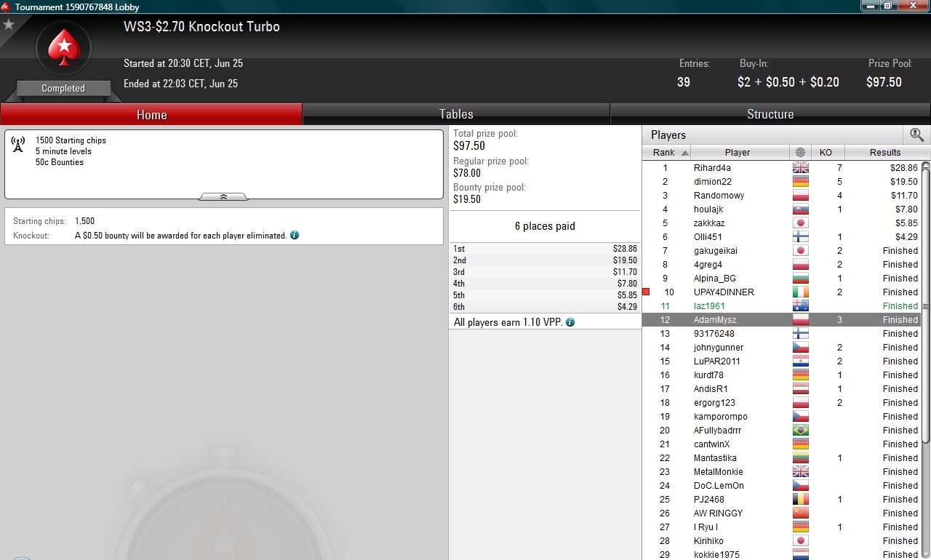Click the flag icon in Olli451's row

[x=800, y=237]
